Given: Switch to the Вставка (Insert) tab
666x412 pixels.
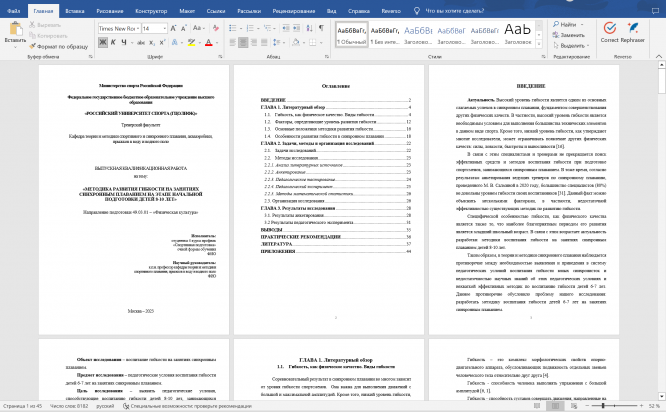Looking at the screenshot, I should [75, 11].
